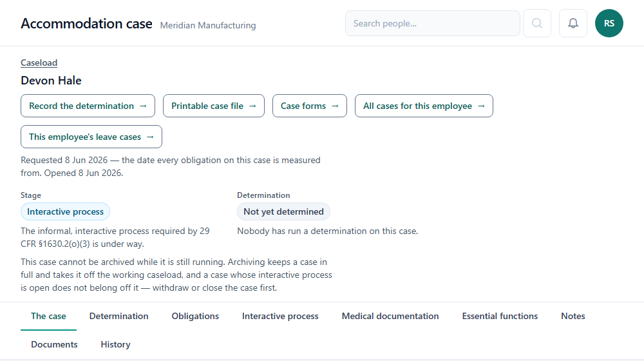644x361 pixels.
Task: Open This employee's leave cases
Action: [91, 137]
